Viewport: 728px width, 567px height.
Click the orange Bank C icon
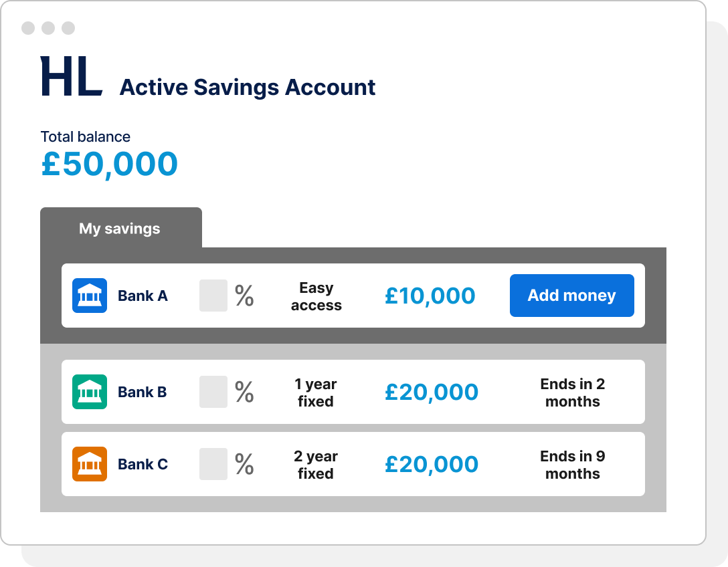90,464
